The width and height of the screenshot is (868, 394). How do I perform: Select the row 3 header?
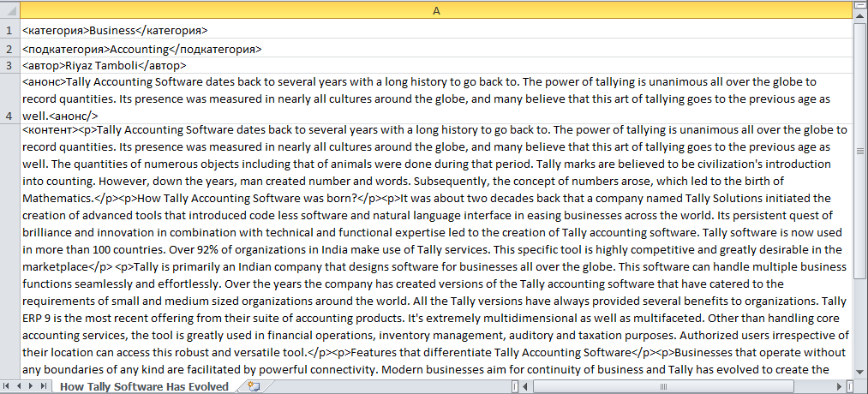pos(9,65)
